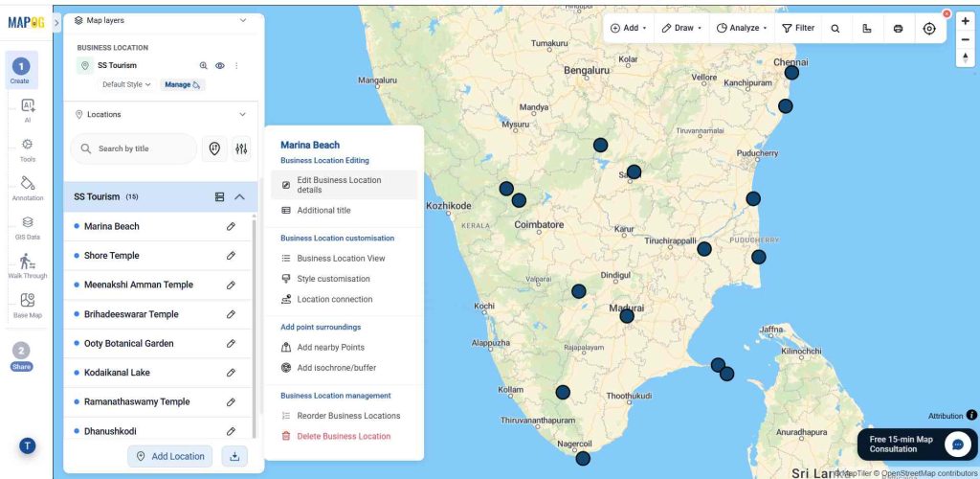Image resolution: width=980 pixels, height=479 pixels.
Task: Go to step 1 Create
Action: [21, 70]
